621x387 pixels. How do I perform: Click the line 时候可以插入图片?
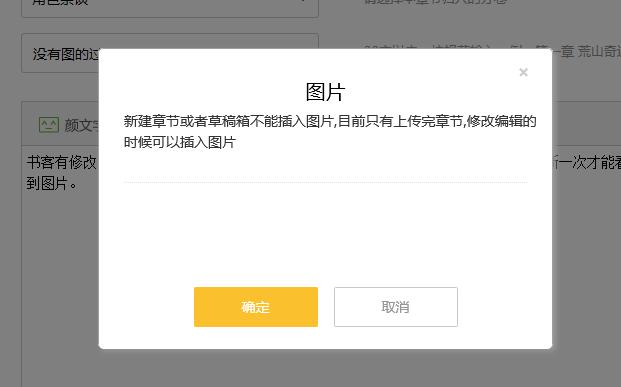(x=180, y=142)
